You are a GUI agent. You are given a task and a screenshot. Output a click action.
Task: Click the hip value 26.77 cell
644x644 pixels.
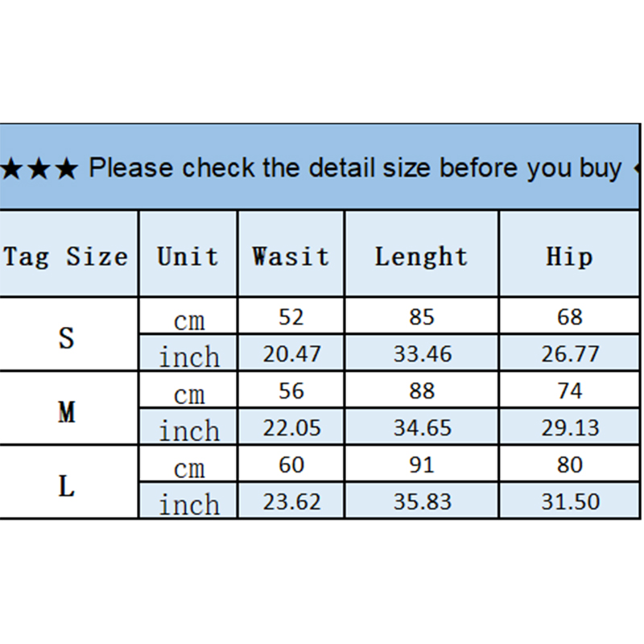click(570, 353)
